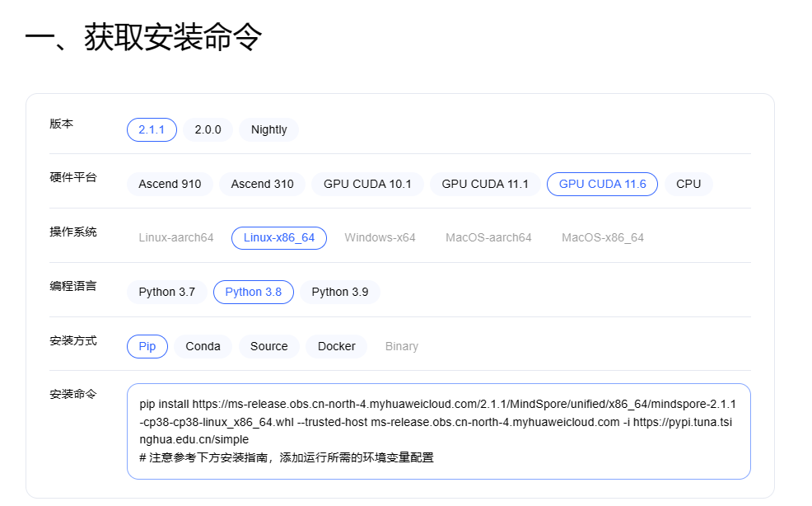812x506 pixels.
Task: Click GPU CUDA 11.6 platform option
Action: pos(602,184)
